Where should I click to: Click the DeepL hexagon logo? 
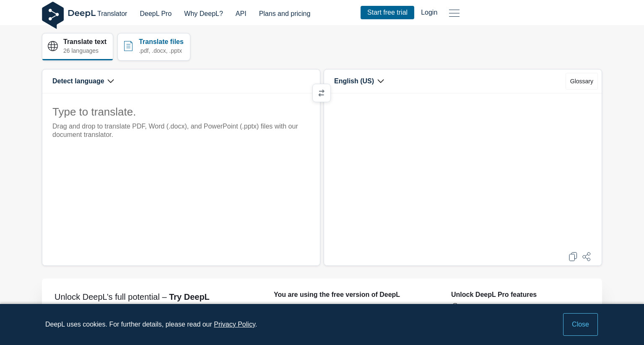click(x=53, y=15)
